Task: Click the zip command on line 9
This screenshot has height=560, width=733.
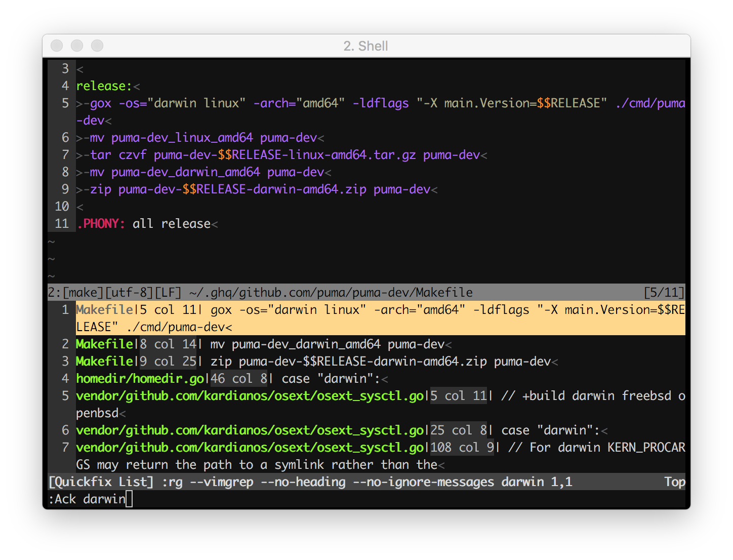Action: pos(101,189)
